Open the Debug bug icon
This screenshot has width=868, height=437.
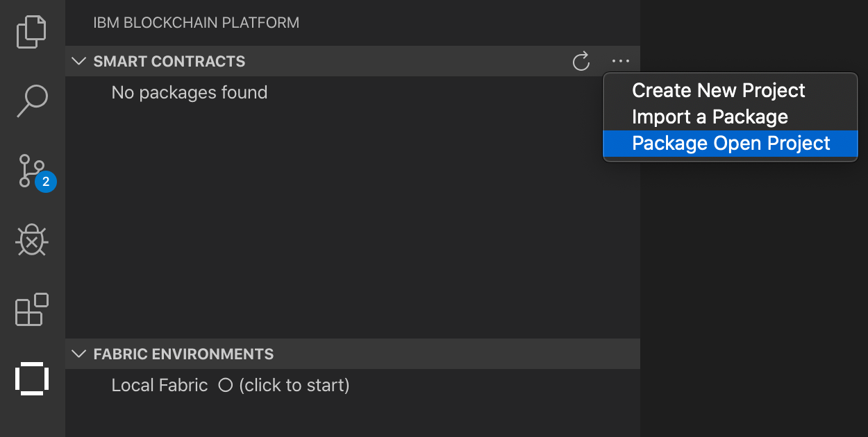pos(32,240)
